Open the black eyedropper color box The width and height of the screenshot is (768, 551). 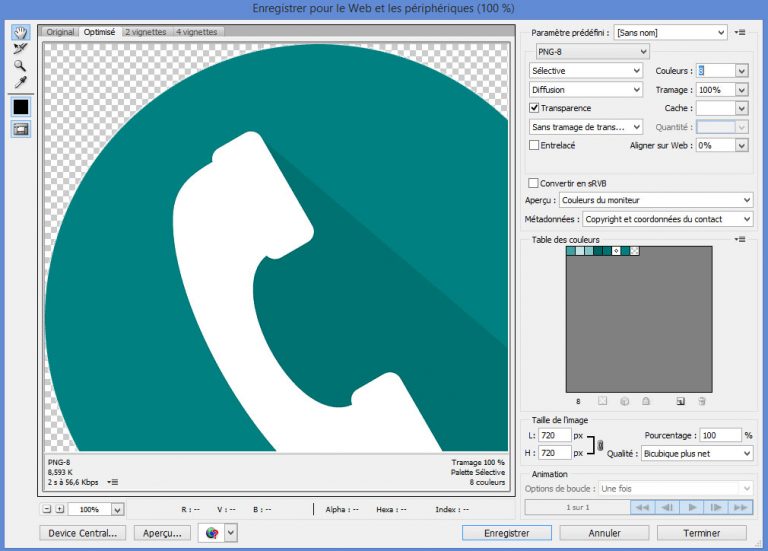click(21, 107)
